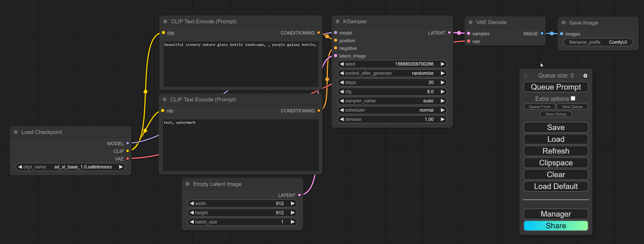Click the positive prompt text box
Viewport: 644px width, 244px height.
point(241,64)
